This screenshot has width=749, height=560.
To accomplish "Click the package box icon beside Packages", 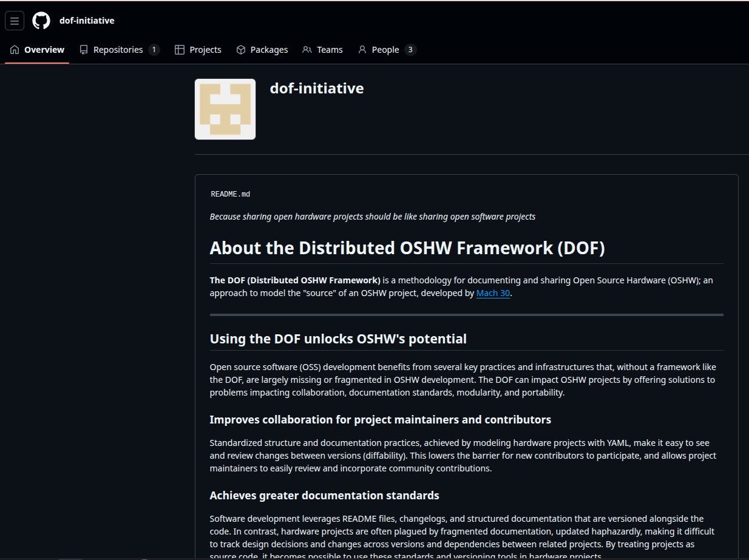I will [241, 49].
